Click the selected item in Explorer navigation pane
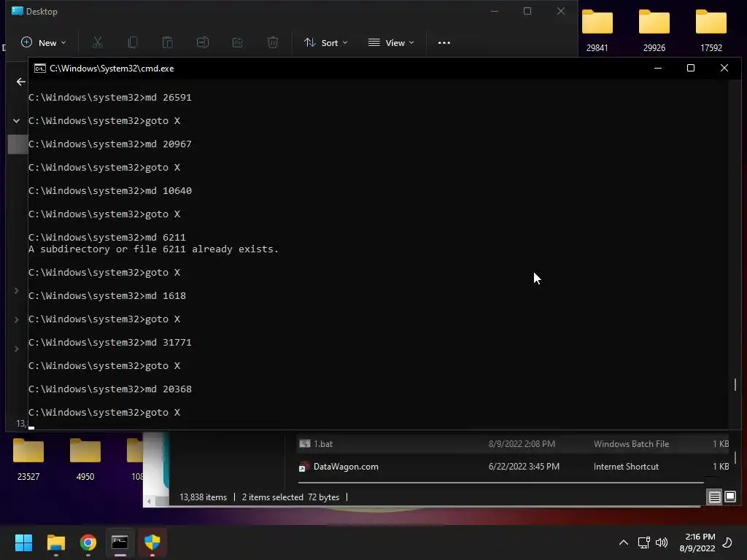The width and height of the screenshot is (747, 560). tap(18, 144)
